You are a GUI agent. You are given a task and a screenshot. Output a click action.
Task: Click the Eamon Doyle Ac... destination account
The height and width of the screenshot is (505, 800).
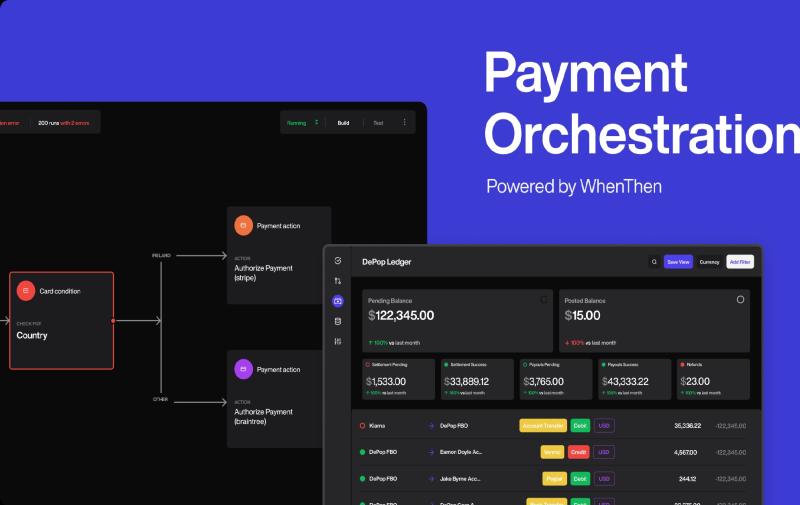click(x=461, y=452)
